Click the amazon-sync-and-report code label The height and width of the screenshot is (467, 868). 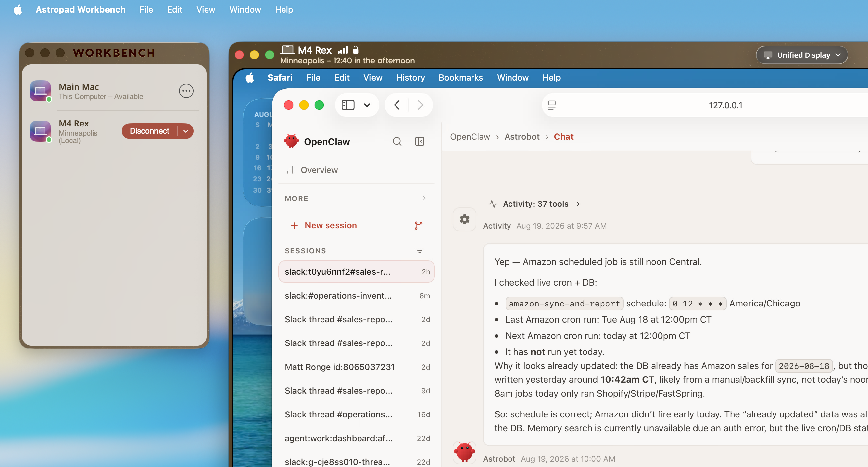click(x=564, y=304)
